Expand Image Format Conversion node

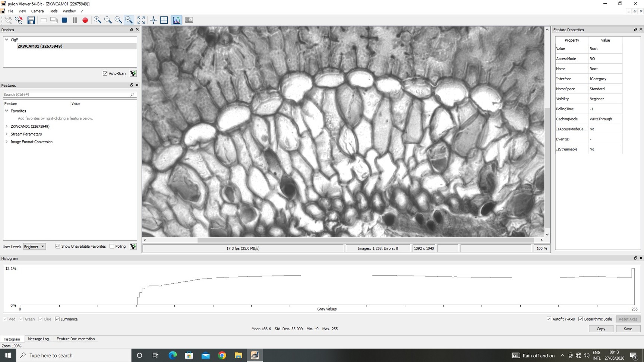tap(6, 142)
